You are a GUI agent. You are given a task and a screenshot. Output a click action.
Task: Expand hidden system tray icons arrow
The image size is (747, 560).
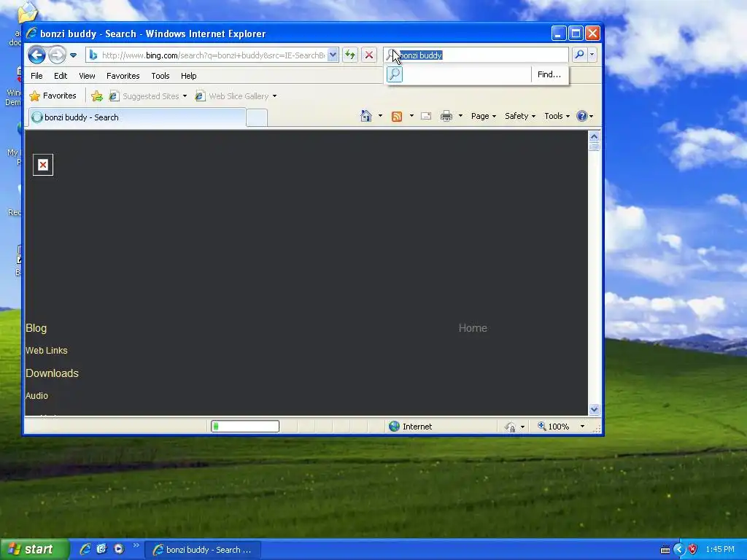(679, 550)
